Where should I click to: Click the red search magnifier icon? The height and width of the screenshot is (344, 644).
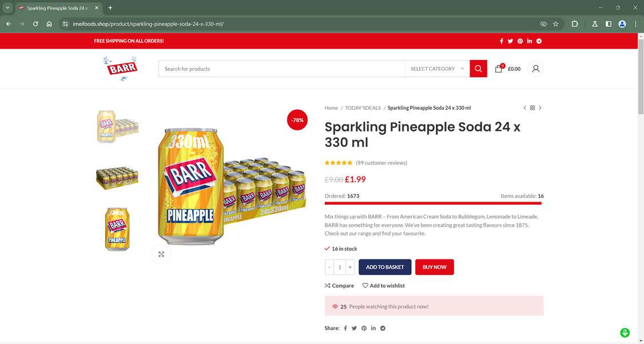[x=478, y=68]
